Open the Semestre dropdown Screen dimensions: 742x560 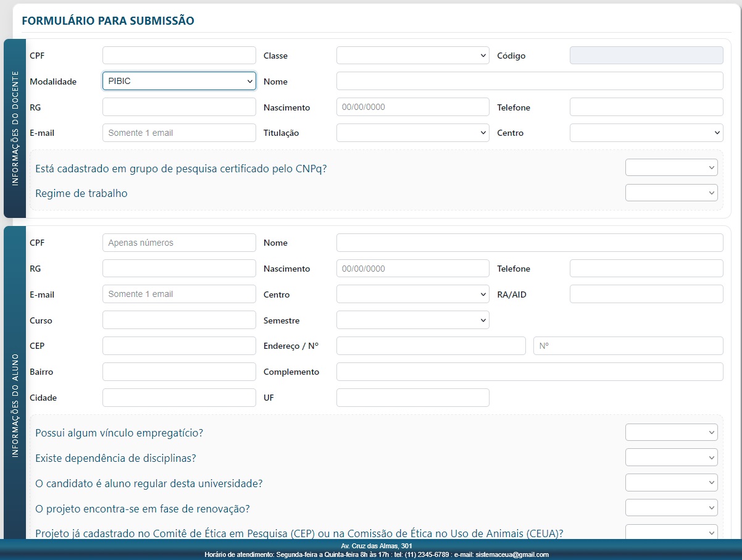(412, 320)
